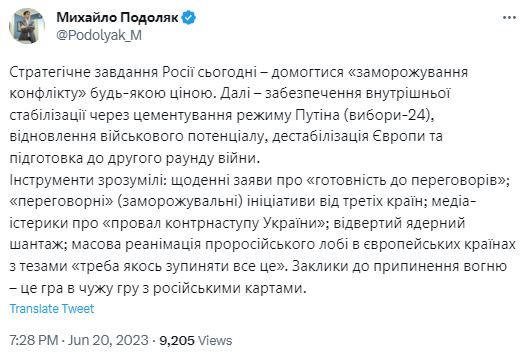Click tweet line starting "Інструменти зрозумілі"

pyautogui.click(x=260, y=180)
